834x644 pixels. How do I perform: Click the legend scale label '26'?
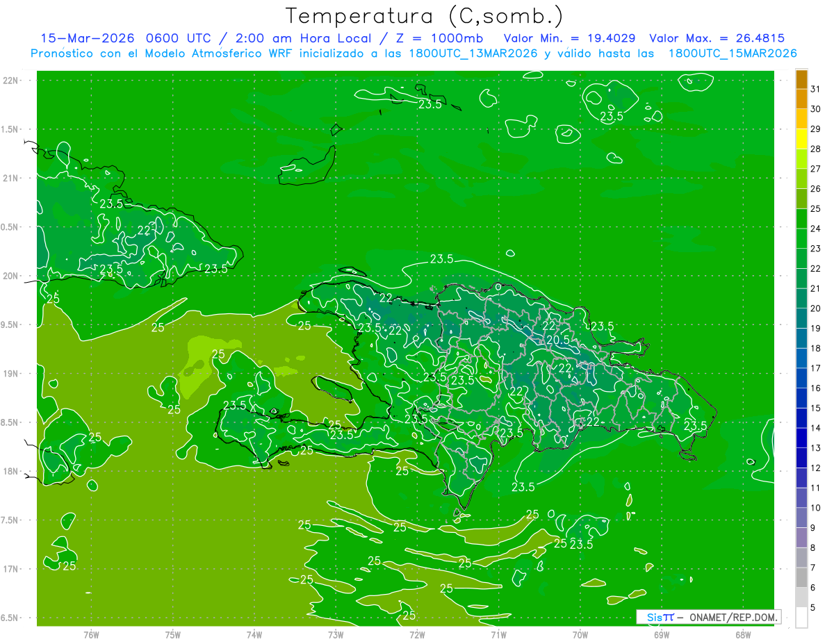(x=815, y=188)
